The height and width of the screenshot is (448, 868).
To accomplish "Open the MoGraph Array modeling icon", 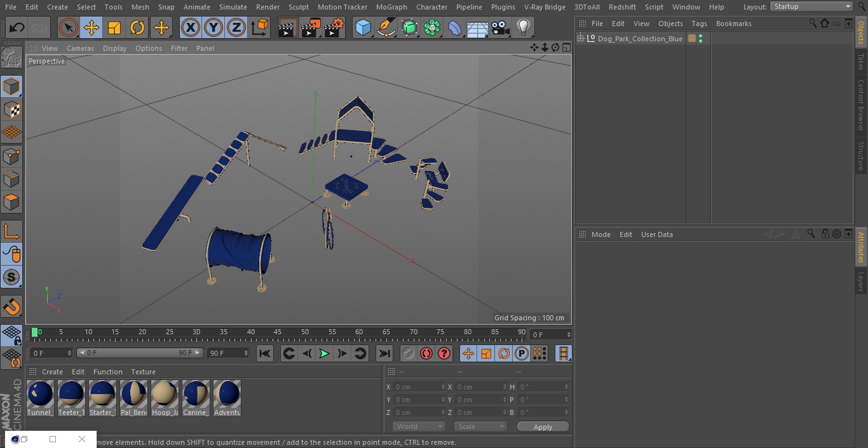I will pos(432,28).
